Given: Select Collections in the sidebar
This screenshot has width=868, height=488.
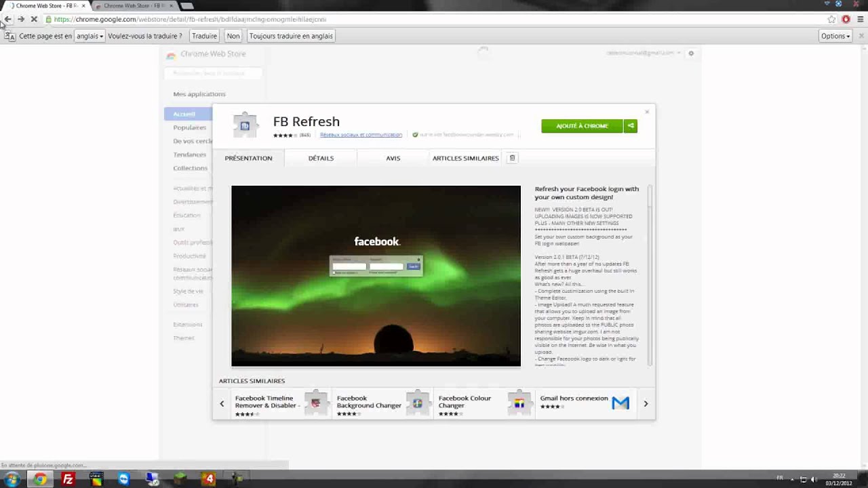Looking at the screenshot, I should 190,168.
